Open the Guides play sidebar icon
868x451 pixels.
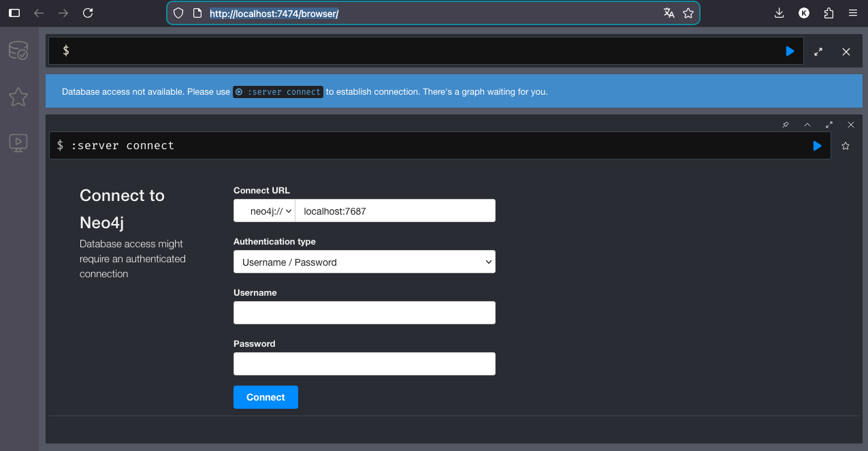point(18,142)
